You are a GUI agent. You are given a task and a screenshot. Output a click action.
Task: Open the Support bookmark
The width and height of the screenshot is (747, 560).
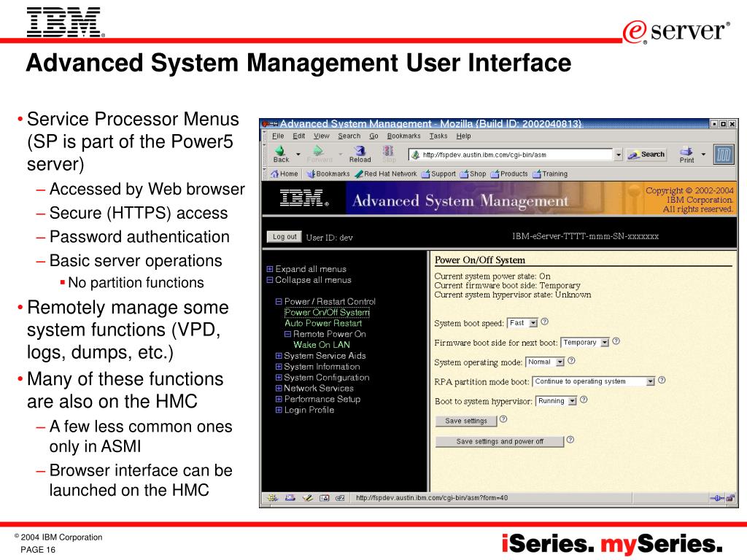click(x=438, y=174)
